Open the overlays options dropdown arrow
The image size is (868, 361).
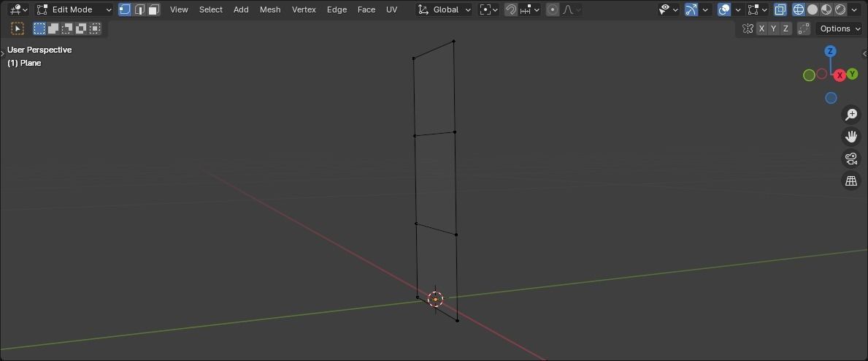click(738, 9)
